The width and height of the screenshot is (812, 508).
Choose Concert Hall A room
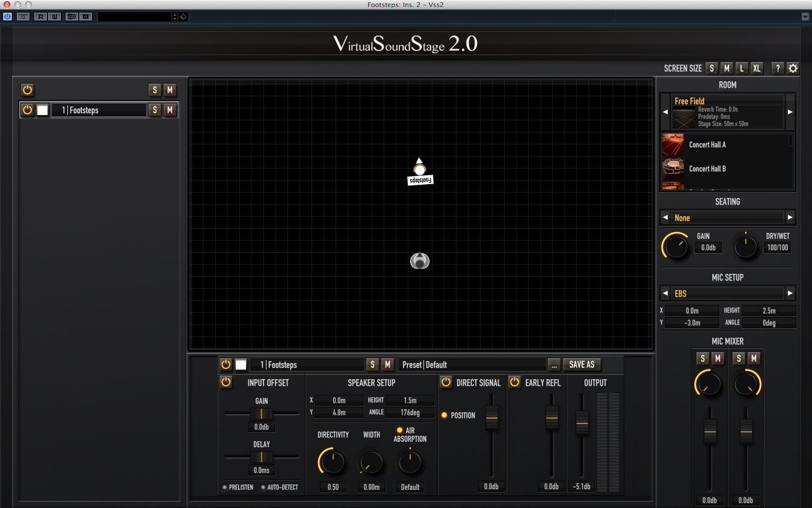coord(707,145)
